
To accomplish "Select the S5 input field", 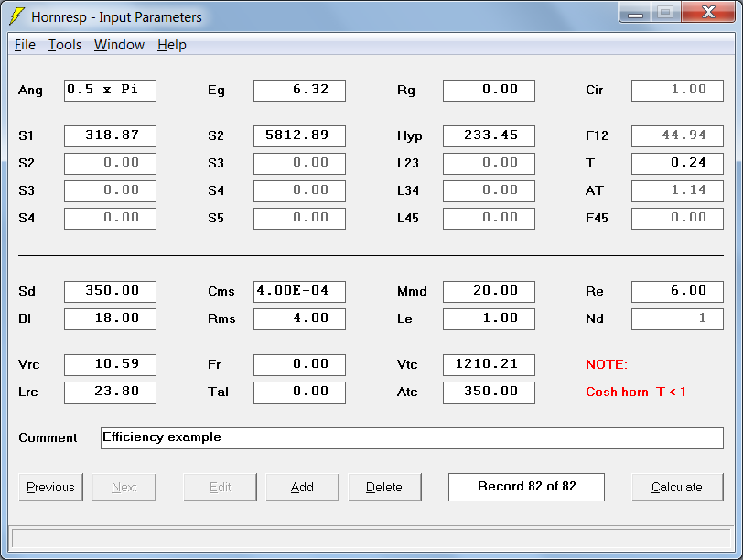I will pos(299,219).
